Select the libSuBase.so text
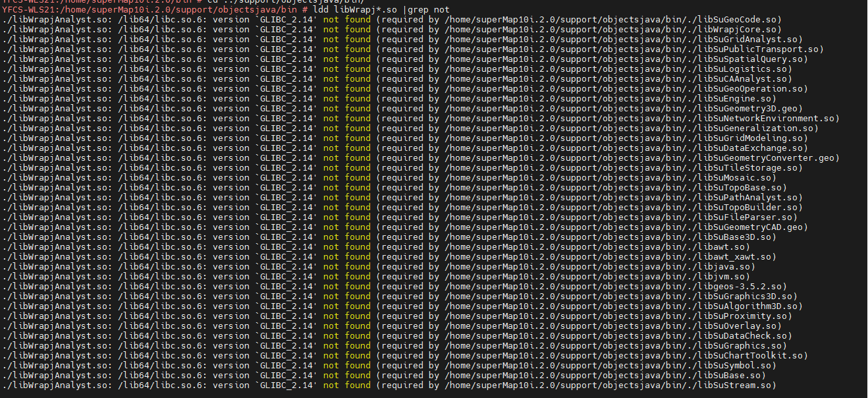 pyautogui.click(x=729, y=376)
